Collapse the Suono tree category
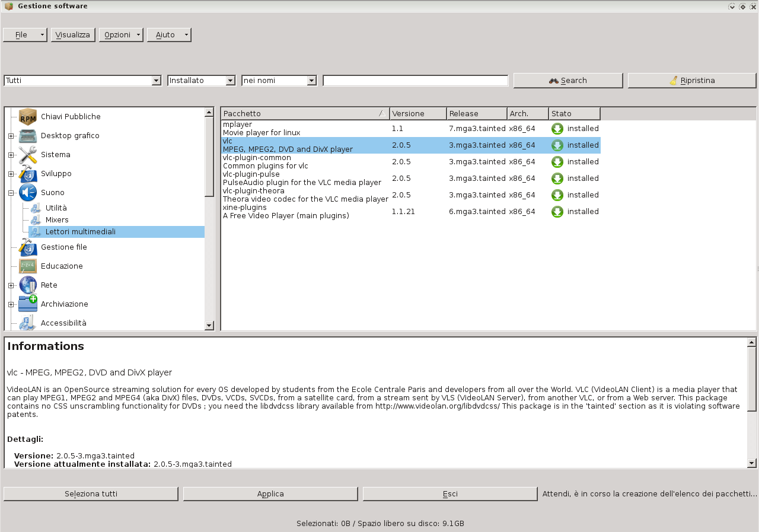 [11, 193]
